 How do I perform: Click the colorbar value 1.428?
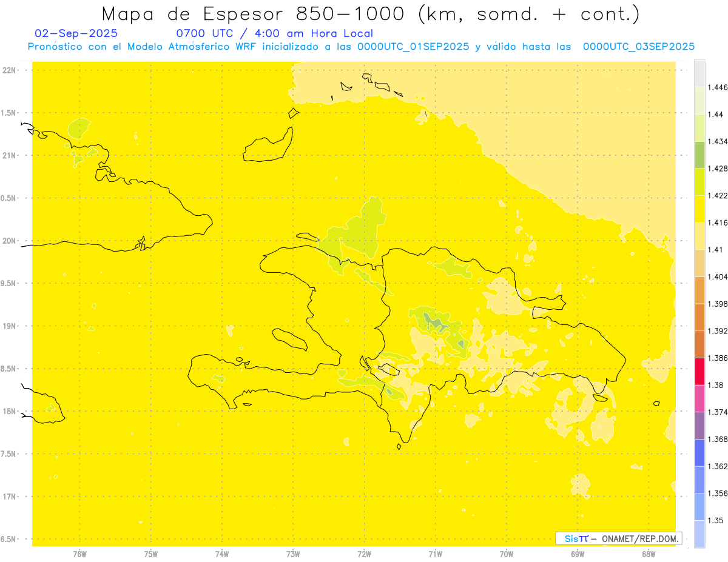(x=716, y=169)
